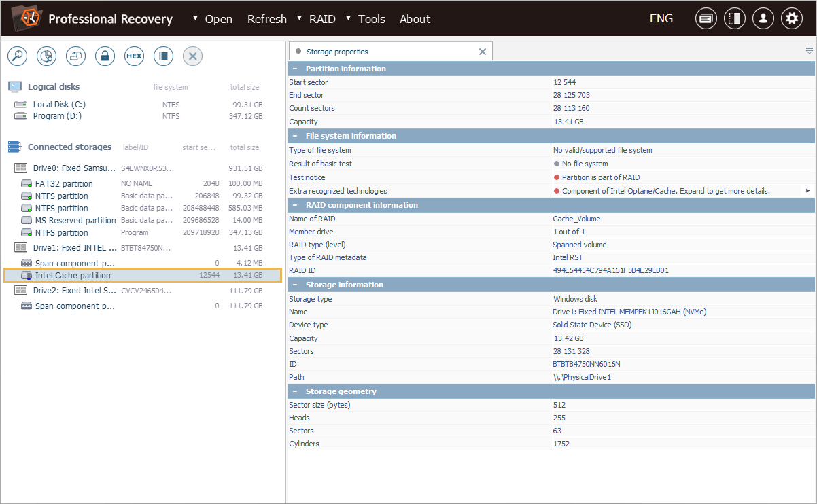Screen dimensions: 817x504
Task: Select Program (D:) drive icon
Action: (x=21, y=116)
